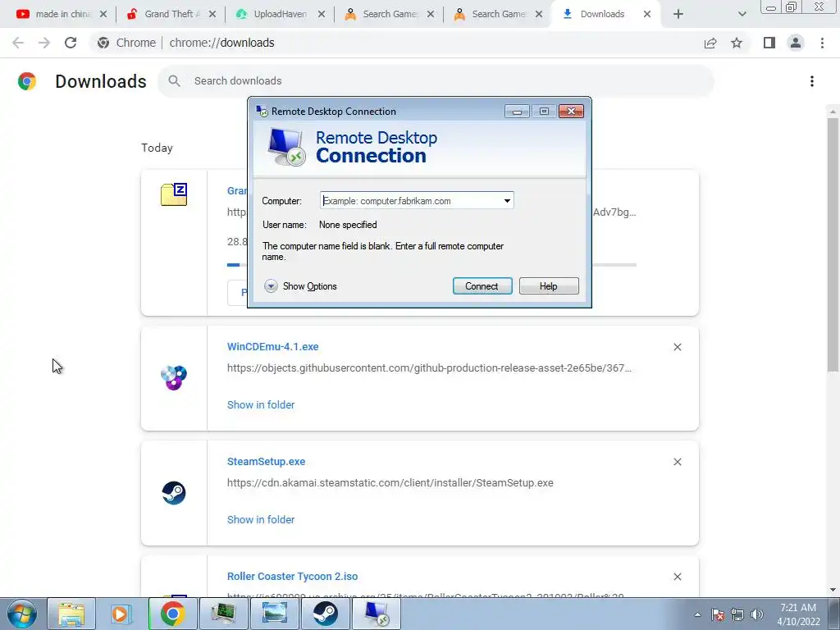Bookmark this page with the star icon
This screenshot has width=840, height=630.
[737, 43]
